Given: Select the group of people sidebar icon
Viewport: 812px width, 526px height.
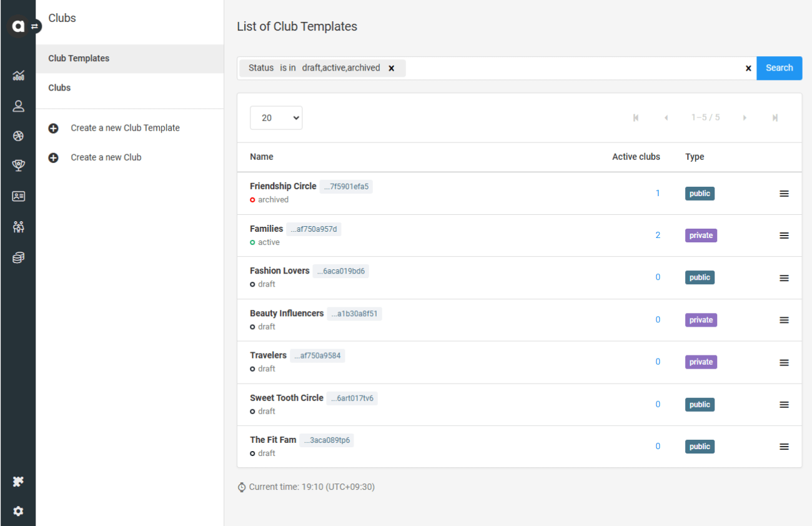Looking at the screenshot, I should coord(18,227).
